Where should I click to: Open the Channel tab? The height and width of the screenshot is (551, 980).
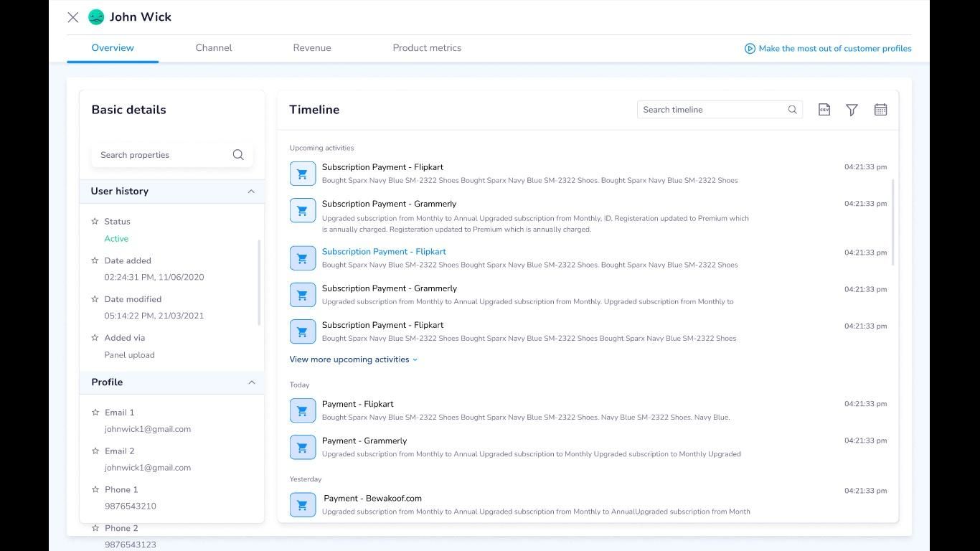[214, 48]
